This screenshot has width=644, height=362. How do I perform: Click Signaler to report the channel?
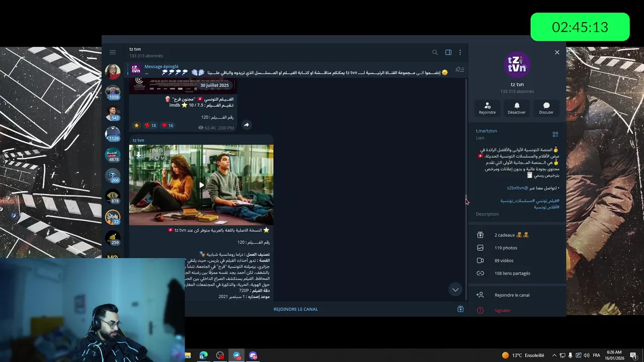click(517, 310)
